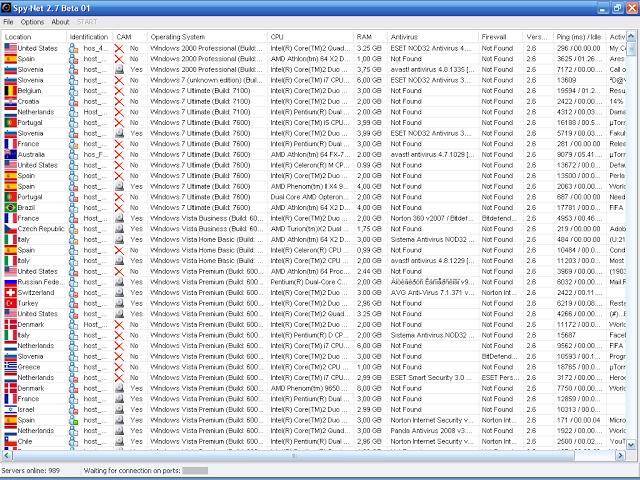Open the Options menu
Viewport: 640px width, 480px height.
coord(32,22)
